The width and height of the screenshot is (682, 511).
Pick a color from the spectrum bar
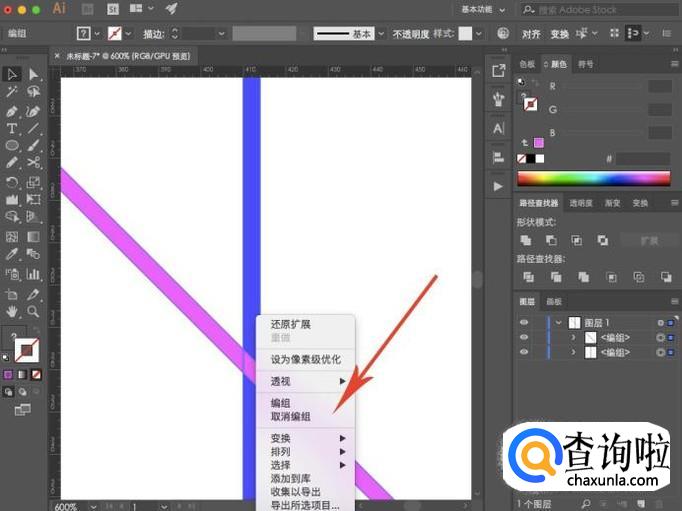[592, 178]
